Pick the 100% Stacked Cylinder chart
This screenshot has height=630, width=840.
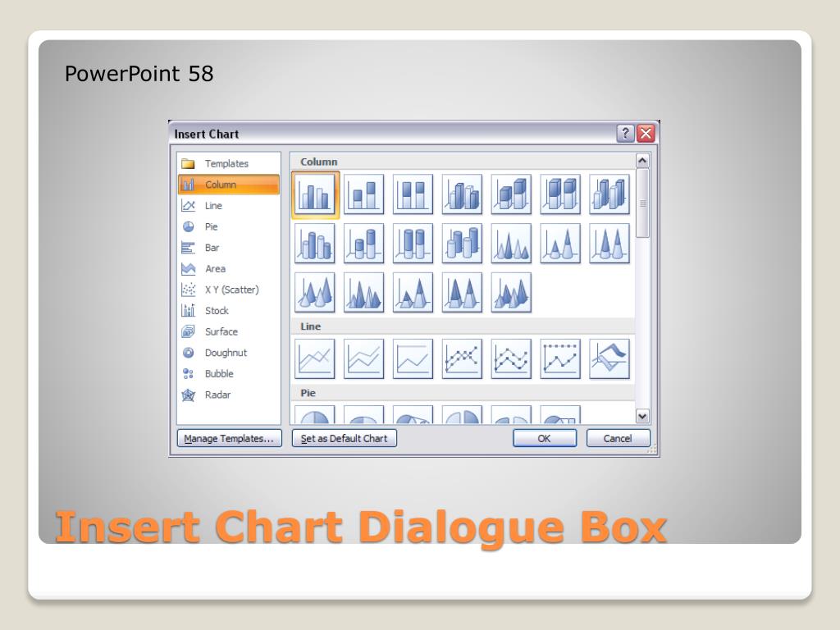(413, 243)
